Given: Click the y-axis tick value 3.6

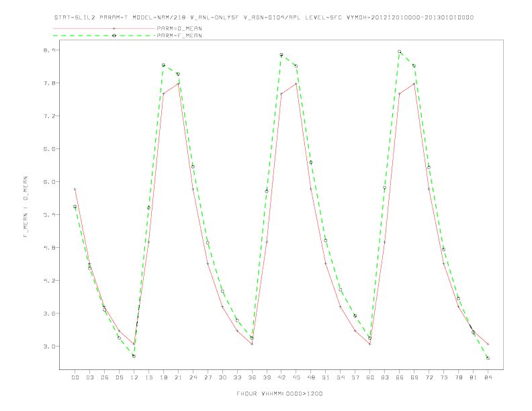Looking at the screenshot, I should point(49,314).
